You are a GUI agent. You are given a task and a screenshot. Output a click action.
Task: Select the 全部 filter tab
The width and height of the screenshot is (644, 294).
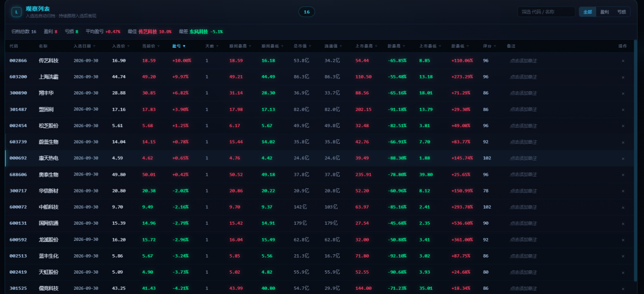[588, 12]
